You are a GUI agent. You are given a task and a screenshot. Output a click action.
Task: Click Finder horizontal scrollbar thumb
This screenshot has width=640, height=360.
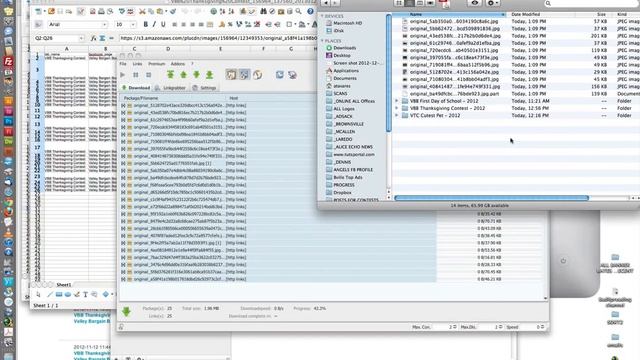click(x=491, y=198)
